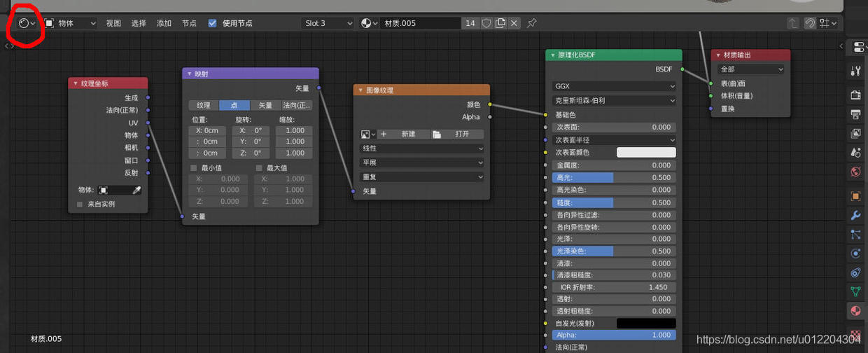Viewport: 868px width, 353px height.
Task: Click the image browse icon in 图像纹理
Action: [x=368, y=134]
